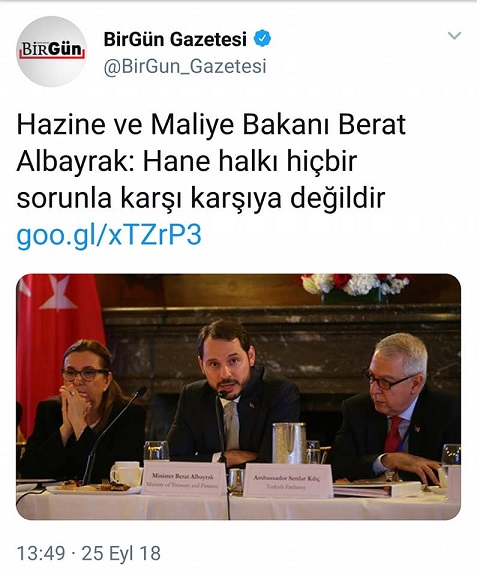477x576 pixels.
Task: Click the white tablecloth in photo
Action: [238, 505]
